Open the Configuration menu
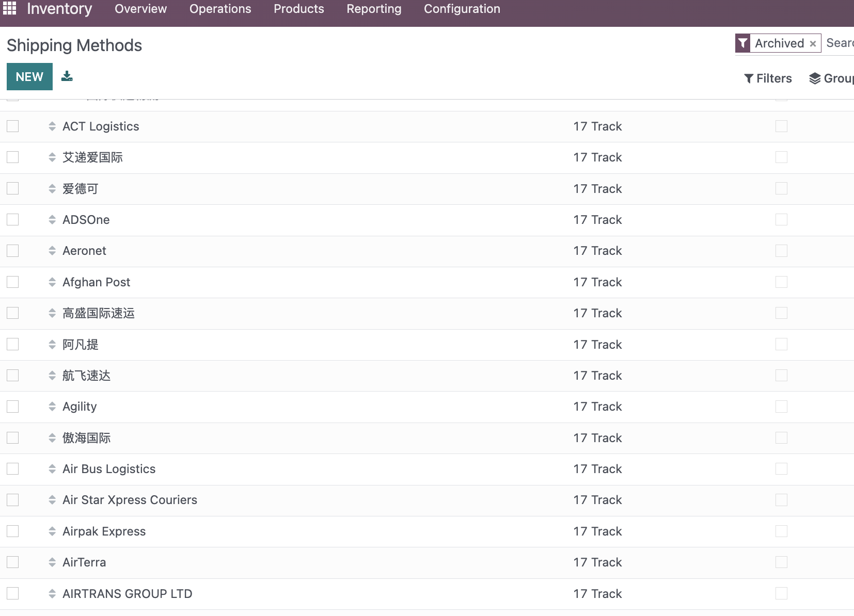This screenshot has width=854, height=616. click(462, 9)
